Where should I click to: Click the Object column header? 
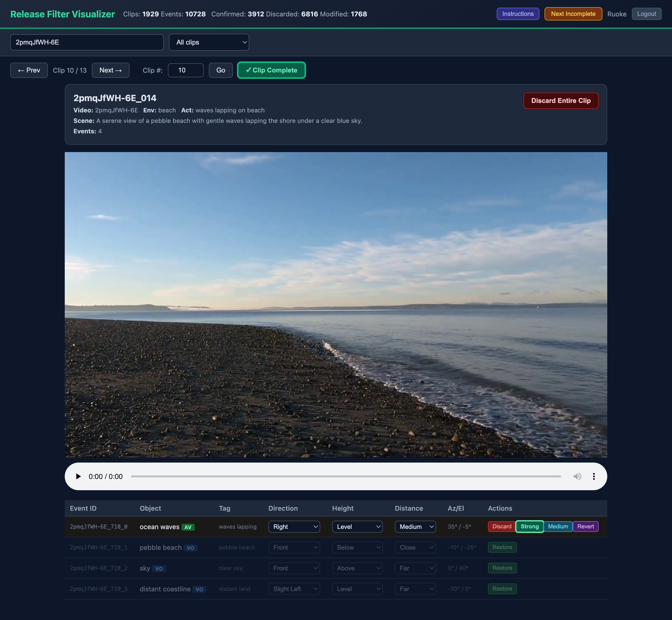(150, 508)
